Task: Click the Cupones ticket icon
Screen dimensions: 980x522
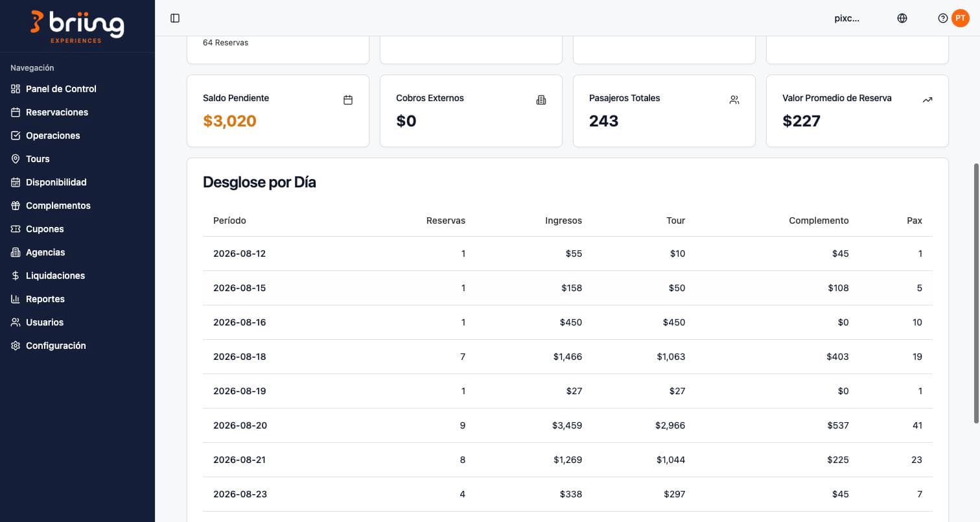Action: tap(16, 229)
